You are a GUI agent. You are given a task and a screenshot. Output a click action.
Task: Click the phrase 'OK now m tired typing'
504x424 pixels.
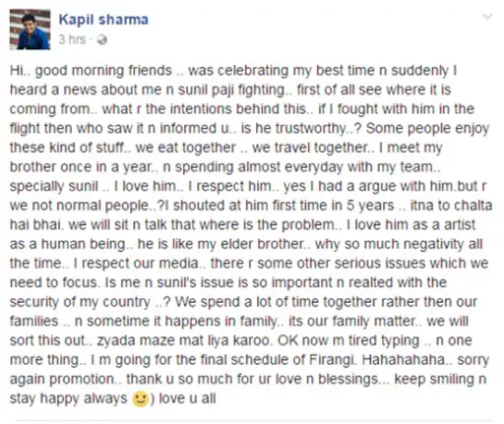(348, 340)
